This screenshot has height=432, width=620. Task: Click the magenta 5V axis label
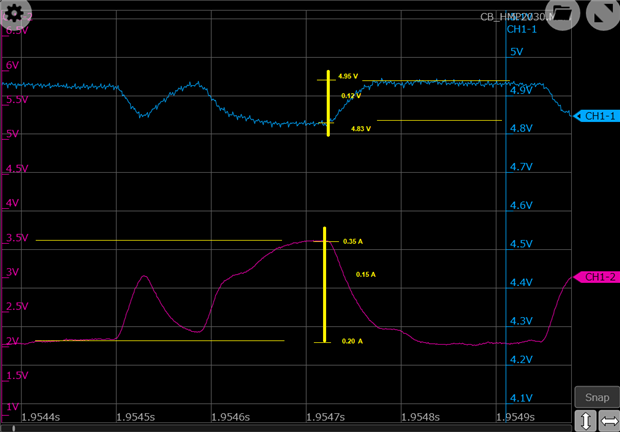coord(12,134)
